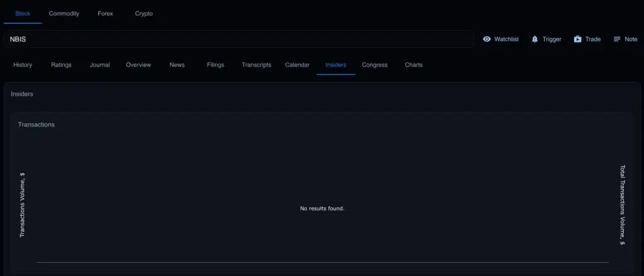
Task: Show the Filings tab
Action: tap(215, 65)
